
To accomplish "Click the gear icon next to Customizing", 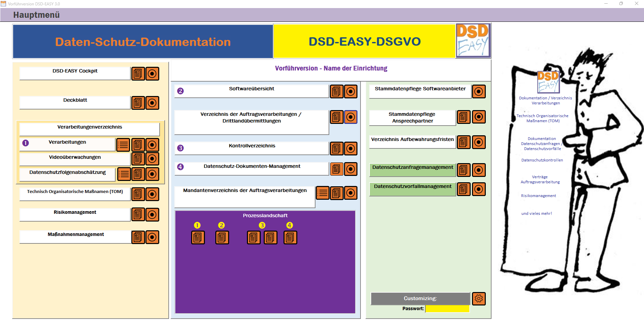I will click(x=479, y=298).
